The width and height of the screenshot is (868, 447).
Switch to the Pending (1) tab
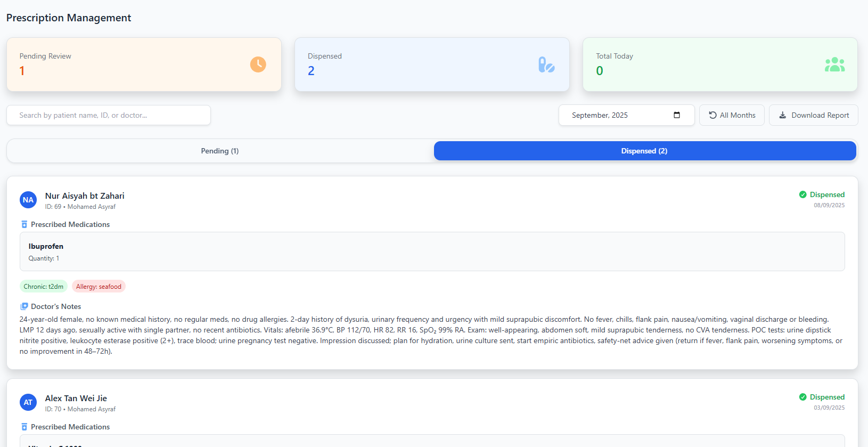pyautogui.click(x=220, y=151)
